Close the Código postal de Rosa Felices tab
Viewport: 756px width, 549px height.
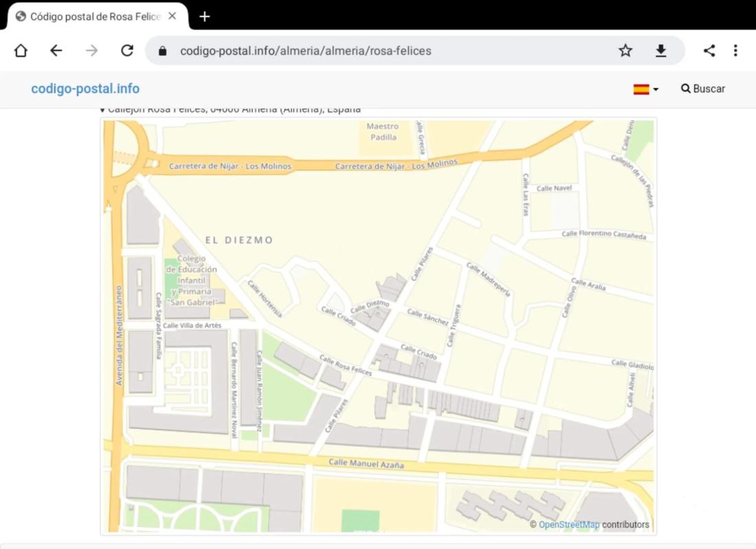tap(172, 16)
